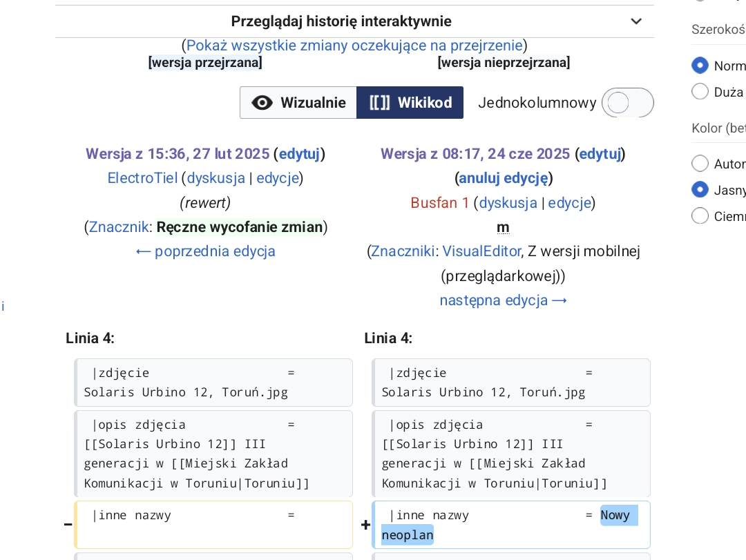Toggle the Jednokolumnowy switch

[x=627, y=103]
